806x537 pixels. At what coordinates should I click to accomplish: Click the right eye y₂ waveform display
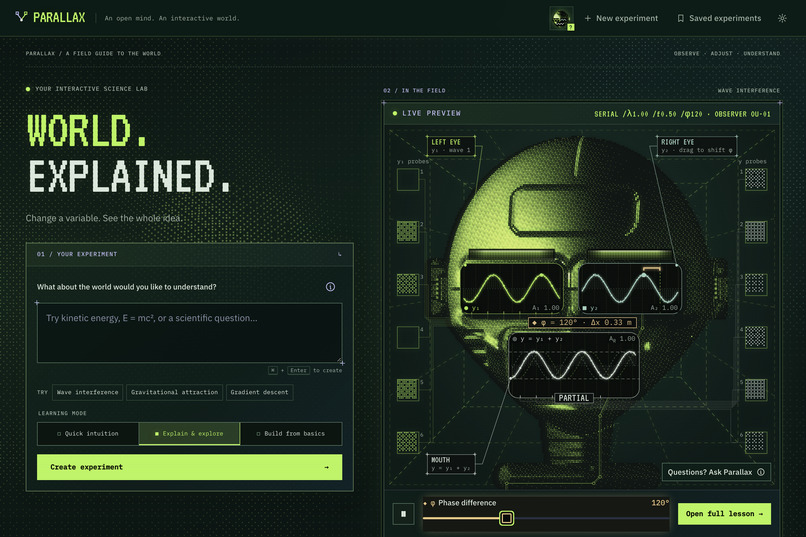coord(631,289)
